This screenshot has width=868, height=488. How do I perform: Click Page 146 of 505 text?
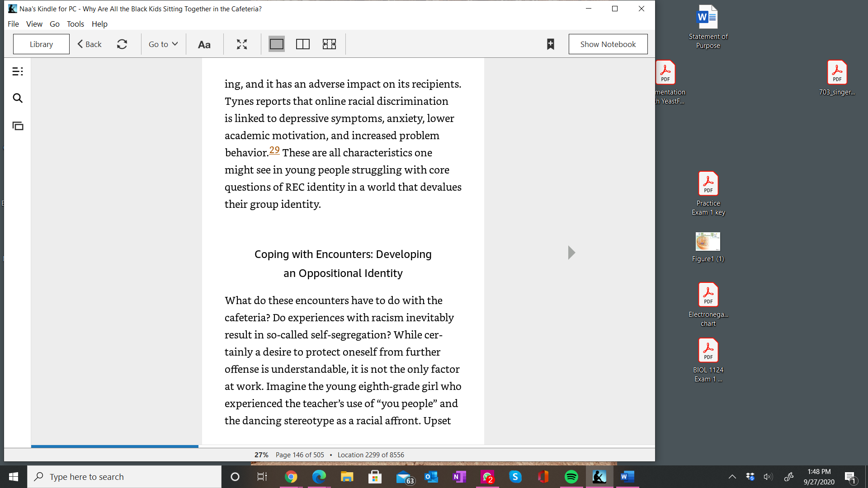(x=300, y=455)
